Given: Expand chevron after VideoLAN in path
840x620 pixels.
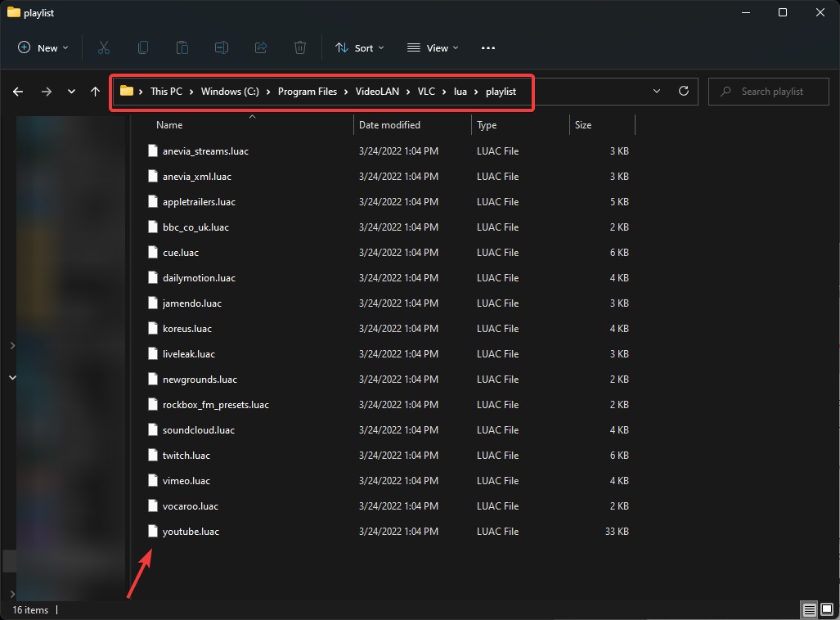Looking at the screenshot, I should tap(408, 92).
